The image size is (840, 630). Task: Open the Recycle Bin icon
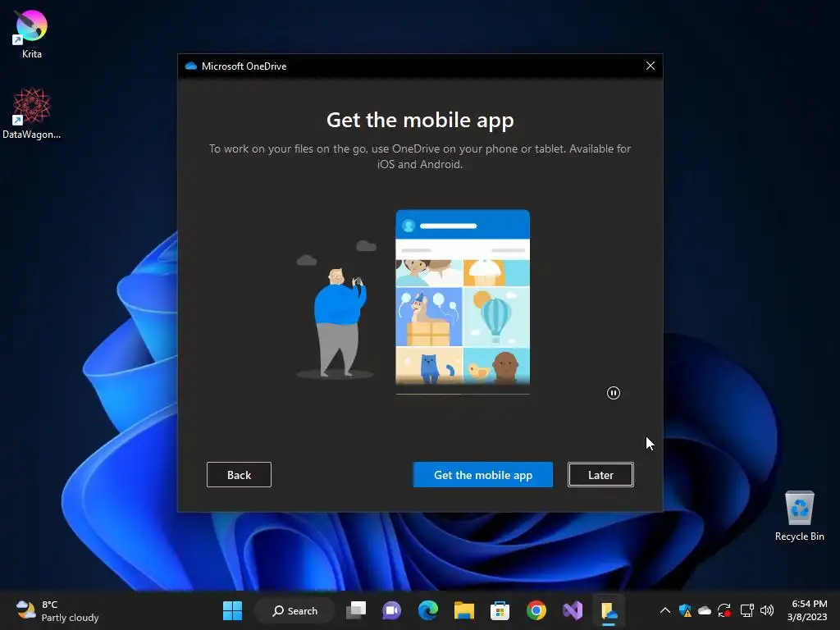799,516
